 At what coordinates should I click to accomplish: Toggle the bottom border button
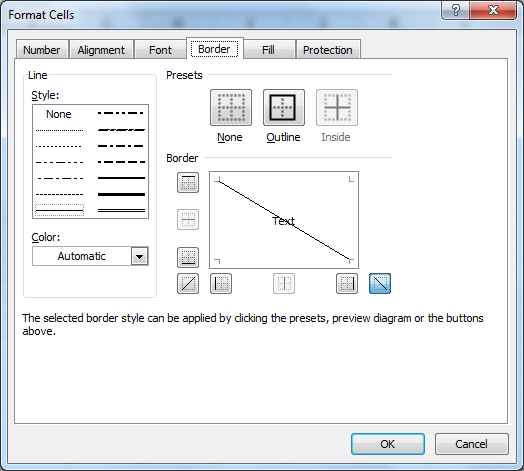click(188, 257)
